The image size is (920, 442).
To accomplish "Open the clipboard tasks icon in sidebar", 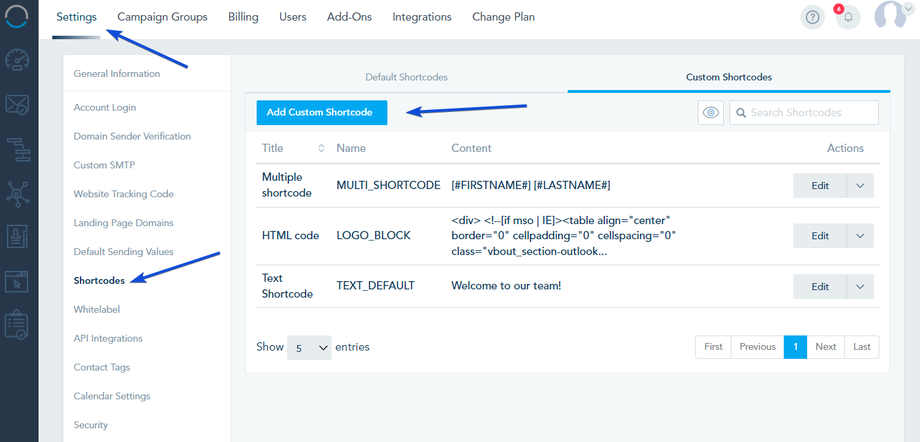I will point(19,325).
